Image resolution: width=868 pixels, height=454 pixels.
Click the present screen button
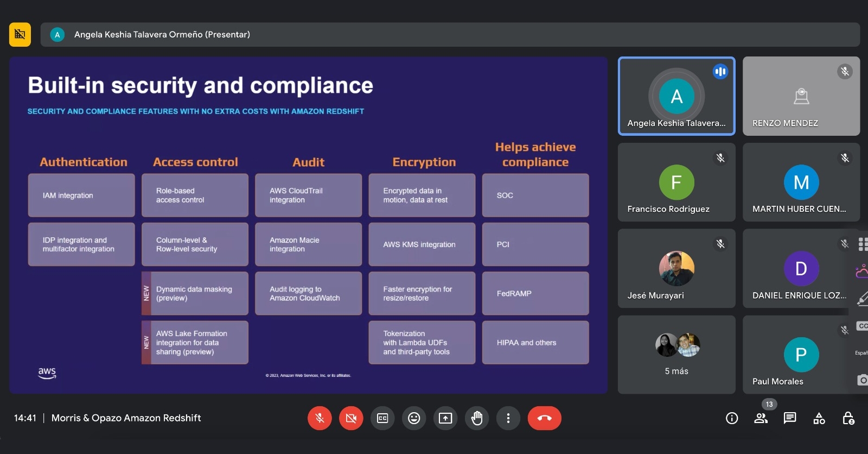coord(445,418)
